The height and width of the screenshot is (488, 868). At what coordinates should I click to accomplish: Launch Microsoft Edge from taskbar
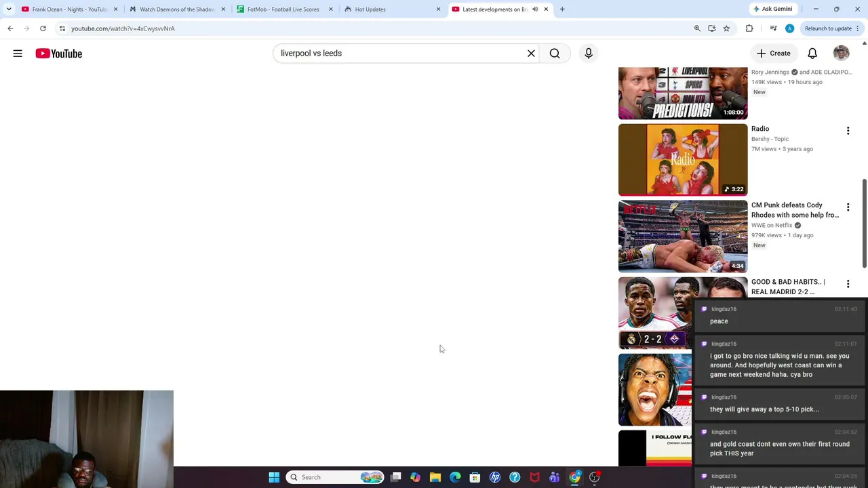pyautogui.click(x=455, y=477)
